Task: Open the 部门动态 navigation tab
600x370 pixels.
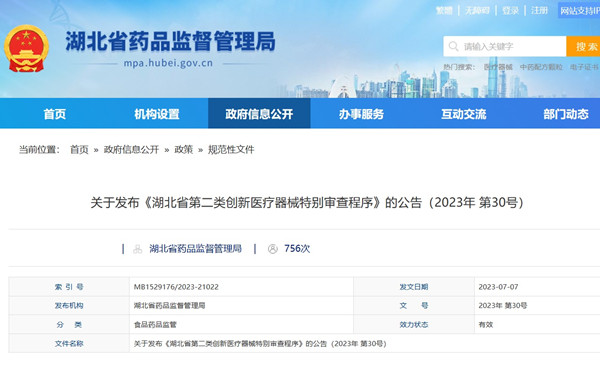Action: [x=566, y=114]
